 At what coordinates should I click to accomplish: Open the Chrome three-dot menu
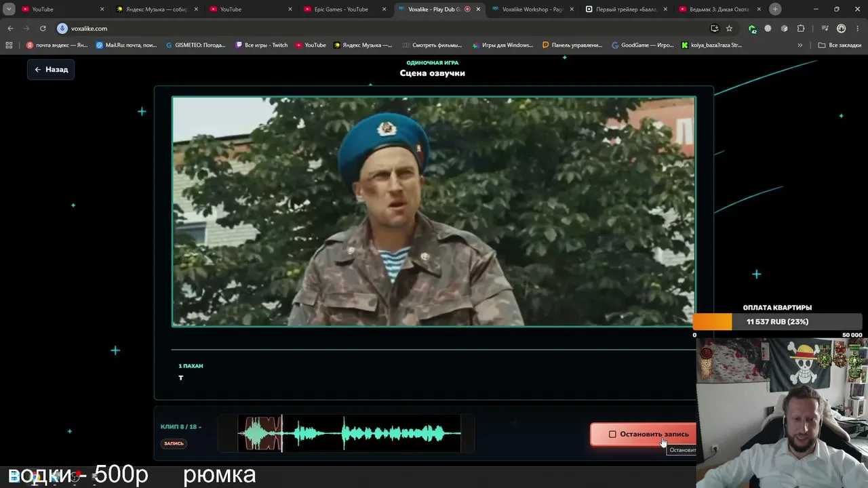tap(857, 28)
